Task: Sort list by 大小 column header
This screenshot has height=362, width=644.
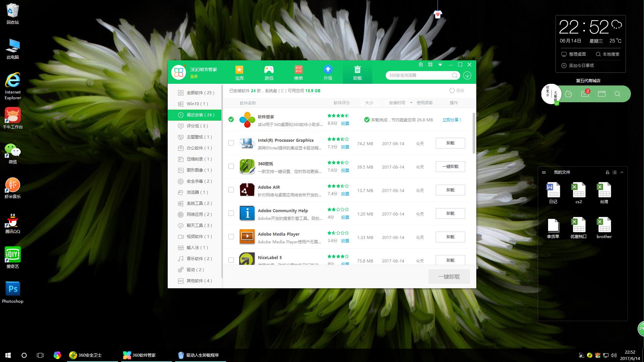Action: [x=369, y=103]
